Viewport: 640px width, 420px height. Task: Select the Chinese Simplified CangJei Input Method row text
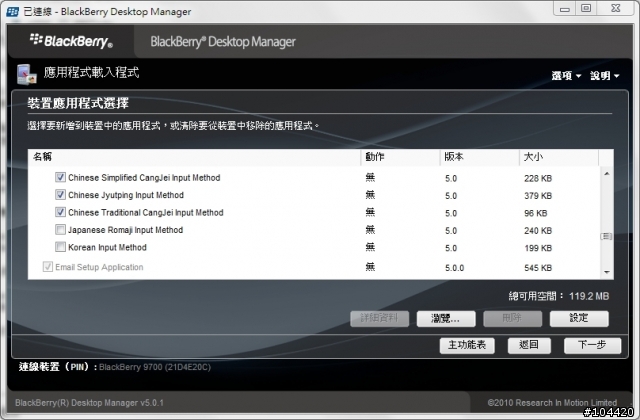point(144,178)
